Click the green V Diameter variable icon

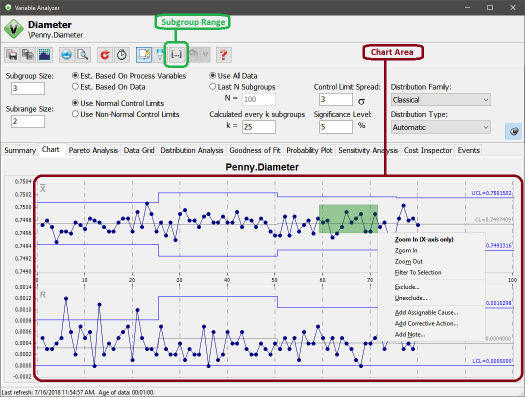pos(14,29)
